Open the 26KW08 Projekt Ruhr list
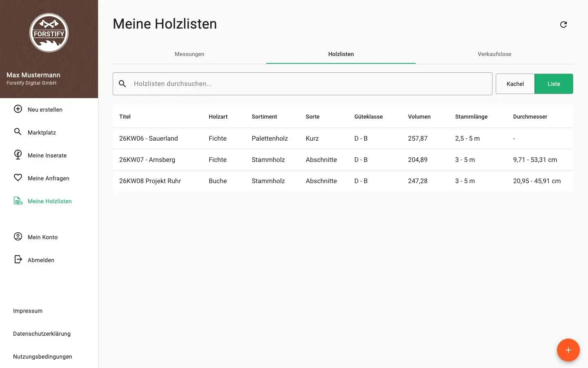This screenshot has width=588, height=368. [x=343, y=181]
